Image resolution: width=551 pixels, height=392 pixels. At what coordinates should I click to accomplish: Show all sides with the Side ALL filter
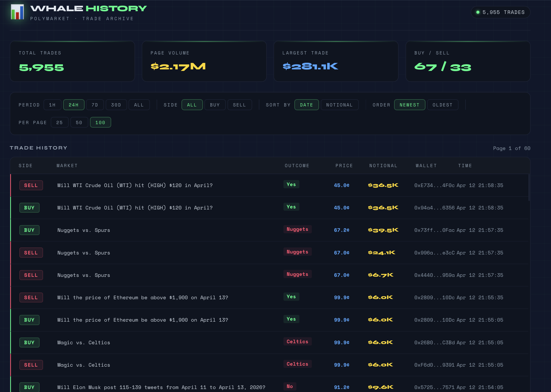(192, 105)
